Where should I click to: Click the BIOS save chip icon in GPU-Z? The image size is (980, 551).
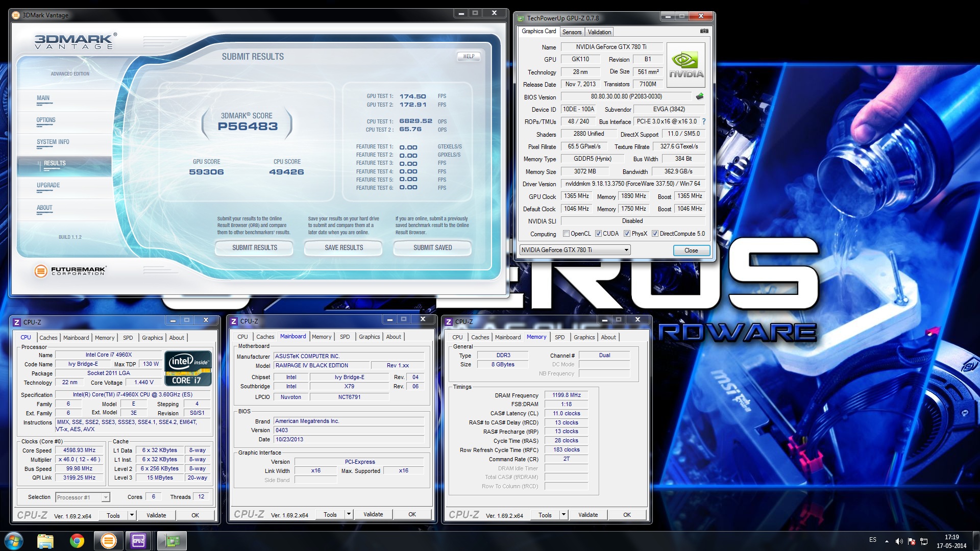700,96
